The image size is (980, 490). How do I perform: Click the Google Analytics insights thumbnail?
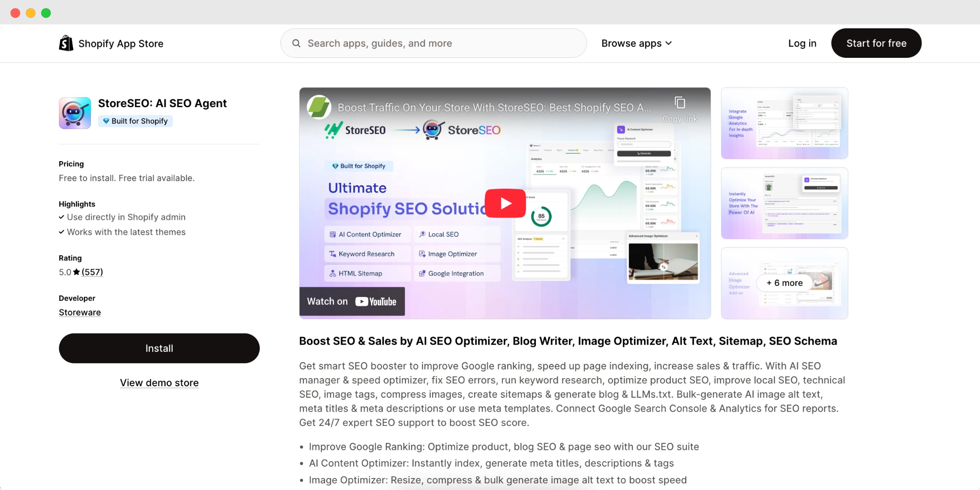pos(784,123)
